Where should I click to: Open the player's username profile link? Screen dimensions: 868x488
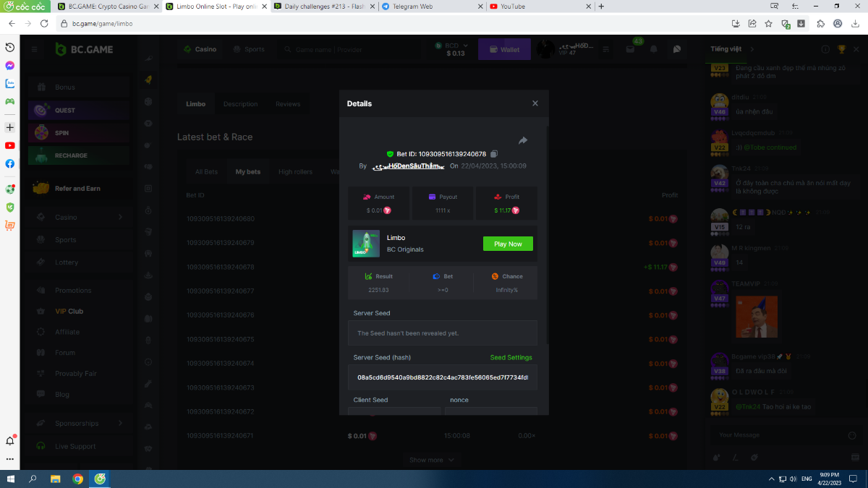click(407, 166)
